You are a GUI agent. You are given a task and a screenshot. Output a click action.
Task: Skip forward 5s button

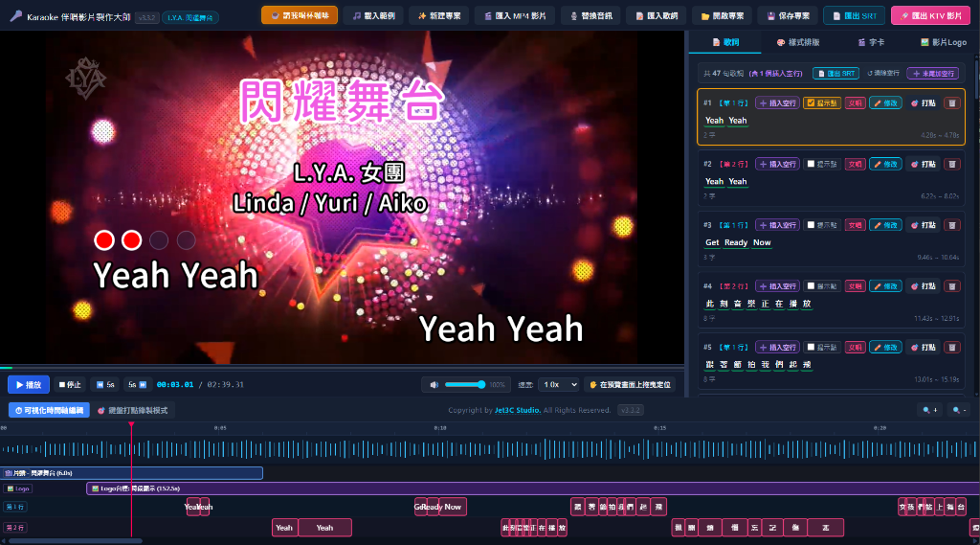coord(137,385)
